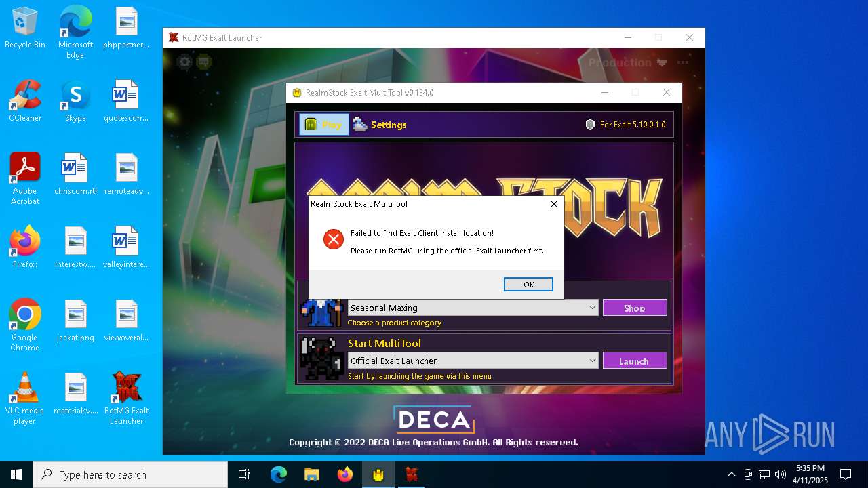
Task: Select interestw file on desktop
Action: (75, 248)
